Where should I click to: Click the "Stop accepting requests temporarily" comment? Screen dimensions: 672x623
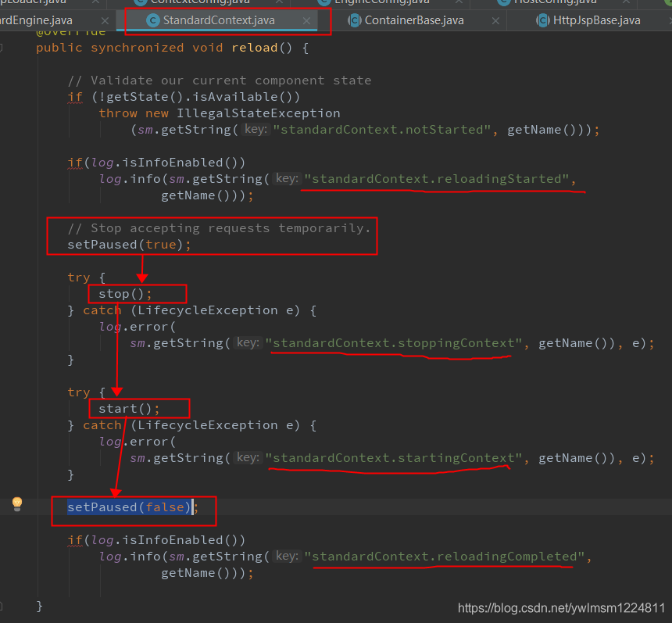tap(219, 228)
